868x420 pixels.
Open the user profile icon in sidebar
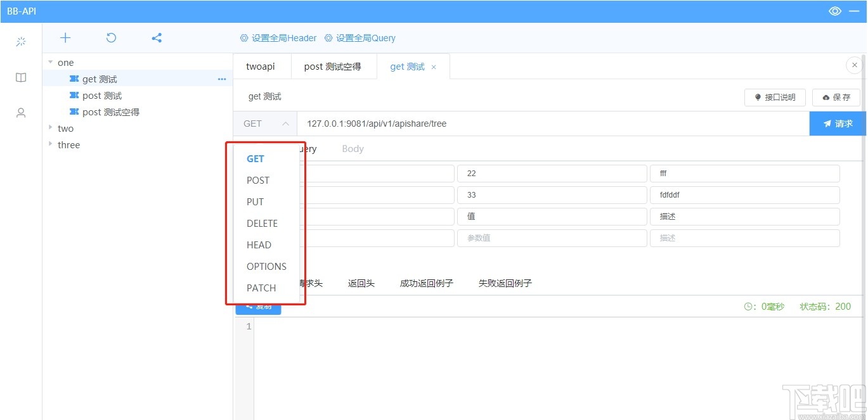20,113
